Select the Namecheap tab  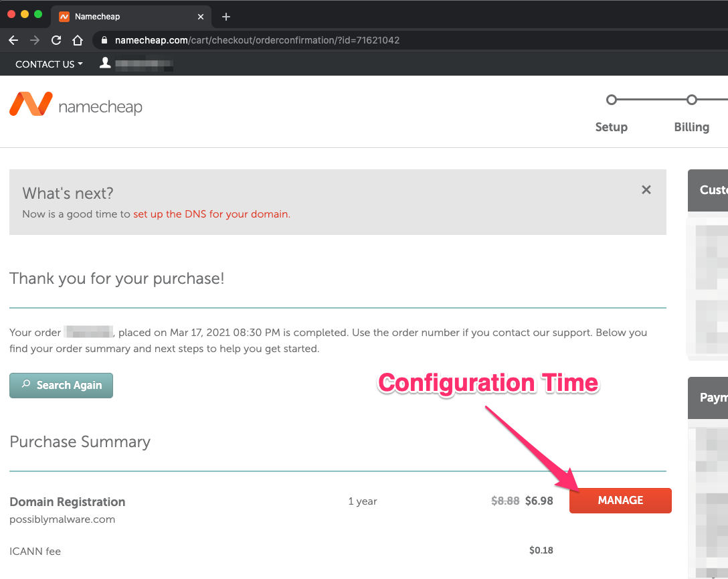[x=131, y=17]
